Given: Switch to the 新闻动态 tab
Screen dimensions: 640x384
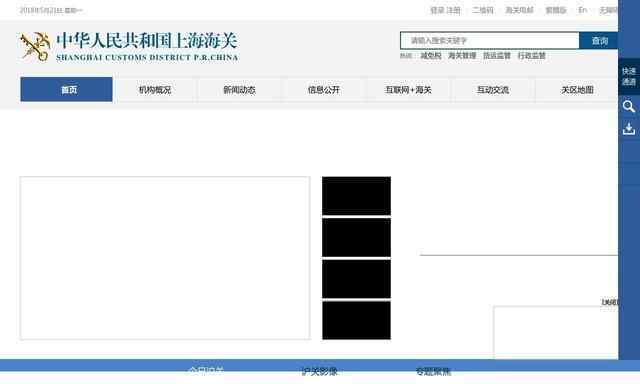Looking at the screenshot, I should point(239,90).
